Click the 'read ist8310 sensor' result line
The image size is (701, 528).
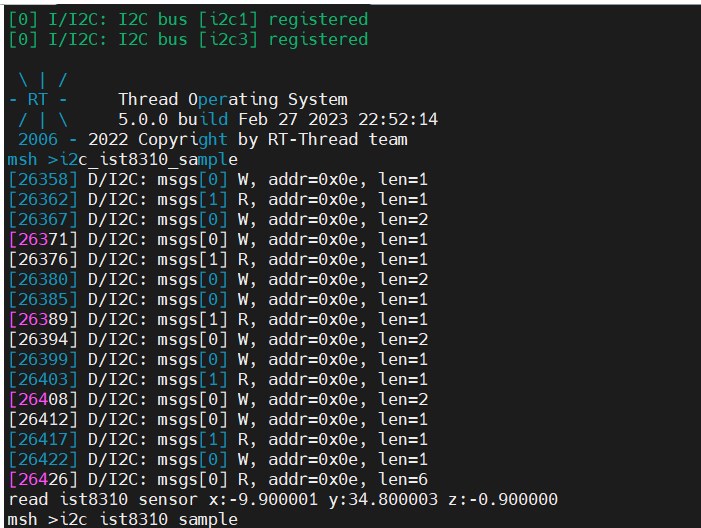[x=283, y=499]
